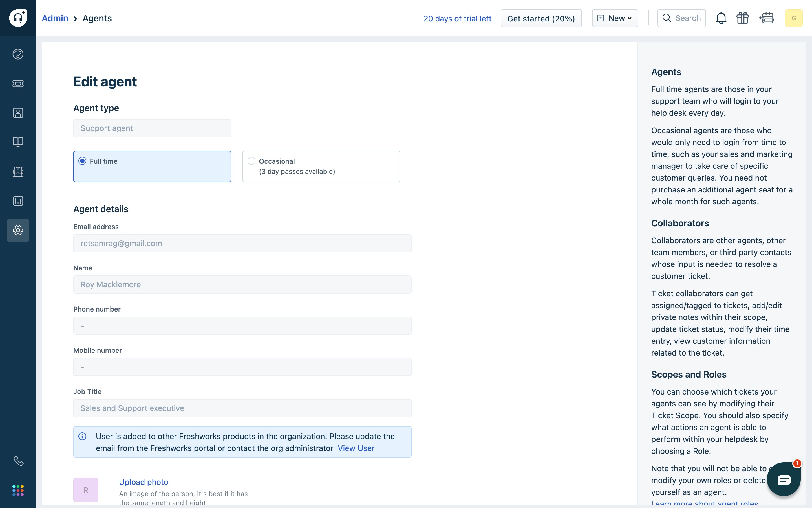Click the View User link
812x508 pixels.
(356, 448)
